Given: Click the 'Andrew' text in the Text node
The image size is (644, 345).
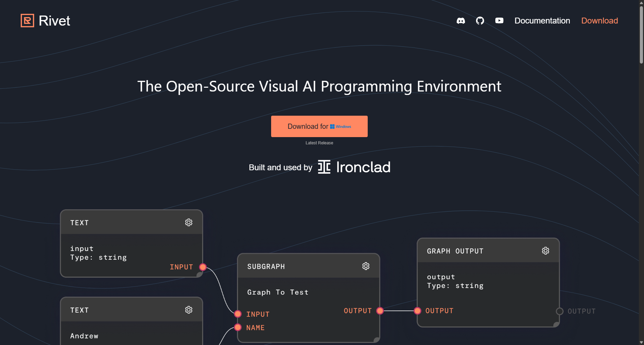Looking at the screenshot, I should pos(84,336).
